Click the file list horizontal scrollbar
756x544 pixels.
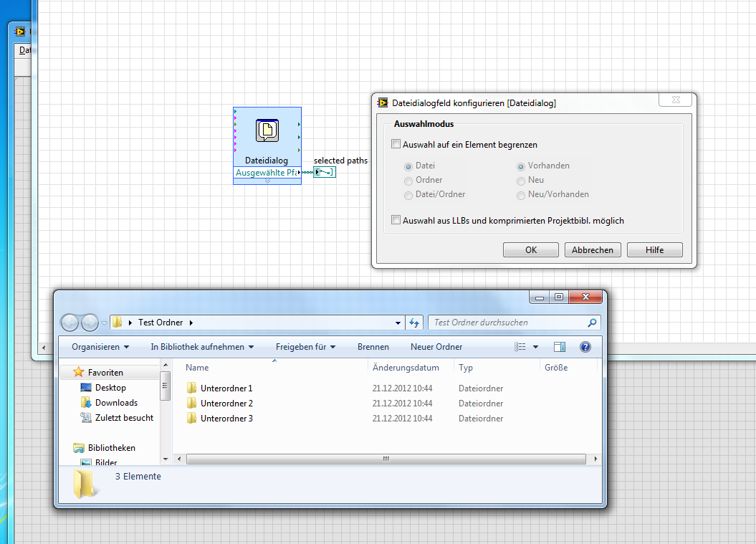click(x=386, y=459)
